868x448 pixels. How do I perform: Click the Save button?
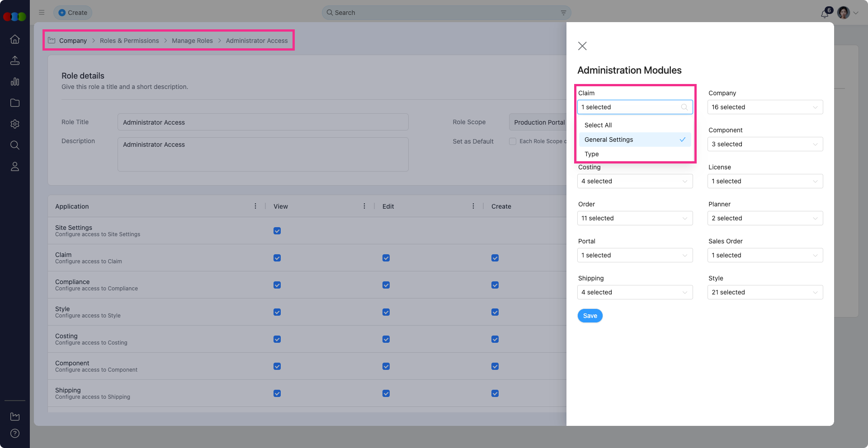tap(590, 316)
